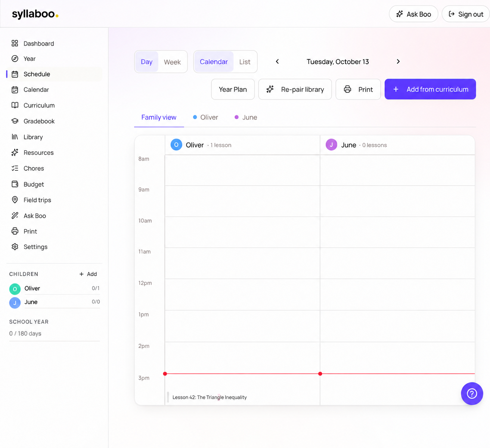Open Ask Boo from the top bar
The image size is (490, 448).
pyautogui.click(x=413, y=14)
